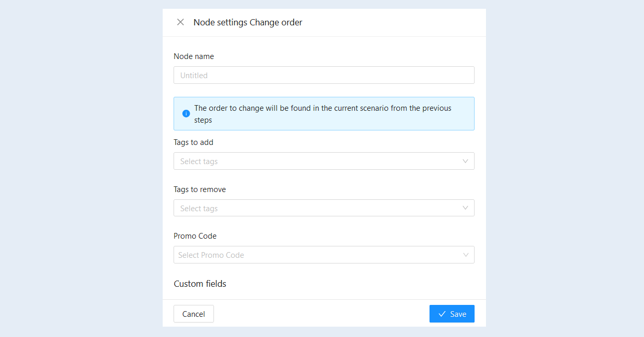Save the Change order node settings
This screenshot has height=337, width=644.
(452, 314)
